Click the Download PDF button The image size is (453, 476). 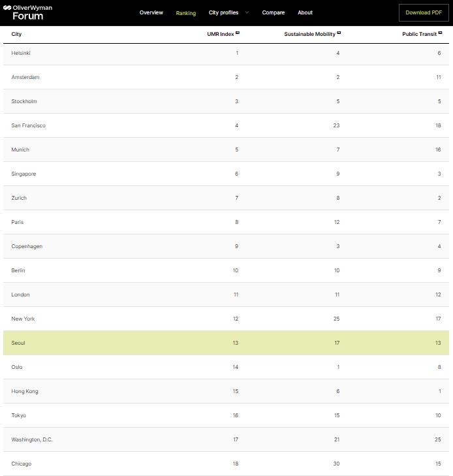click(x=424, y=12)
